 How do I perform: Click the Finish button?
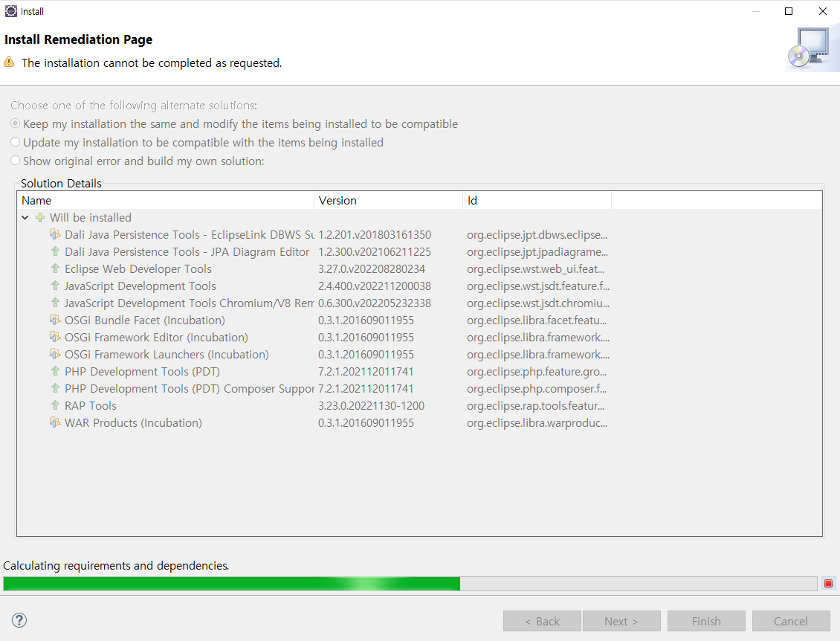pos(706,621)
